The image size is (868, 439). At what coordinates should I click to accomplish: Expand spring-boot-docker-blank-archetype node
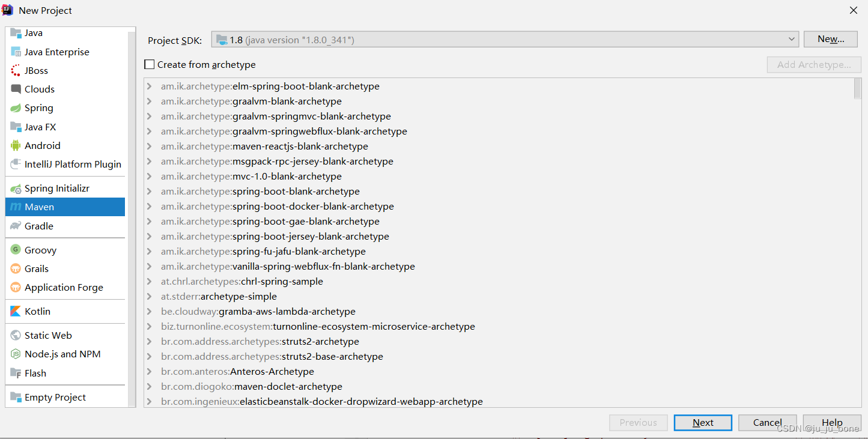149,206
